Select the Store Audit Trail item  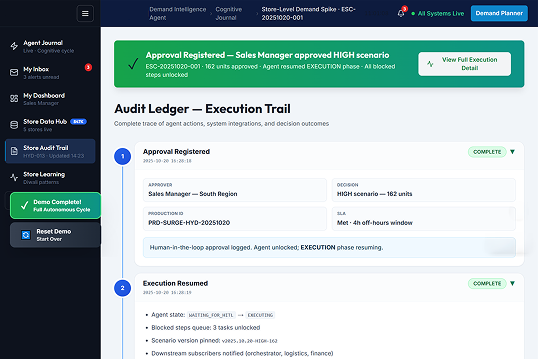tap(50, 151)
